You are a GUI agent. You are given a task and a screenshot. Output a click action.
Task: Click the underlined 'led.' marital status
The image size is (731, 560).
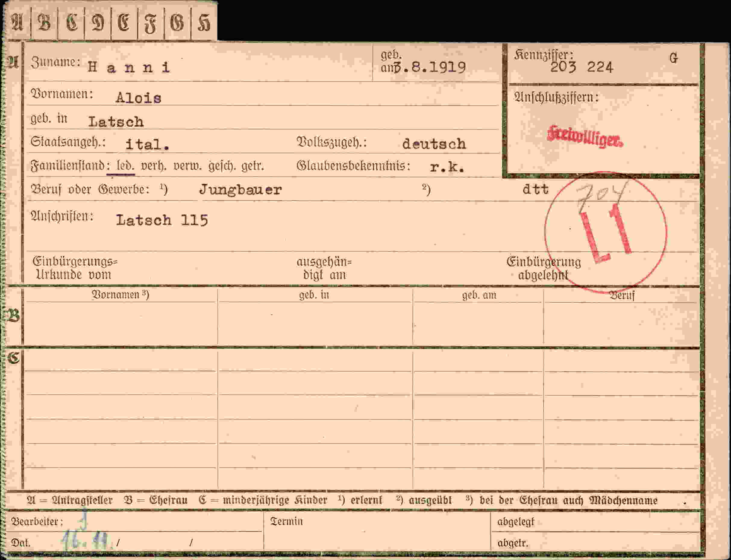pyautogui.click(x=125, y=166)
